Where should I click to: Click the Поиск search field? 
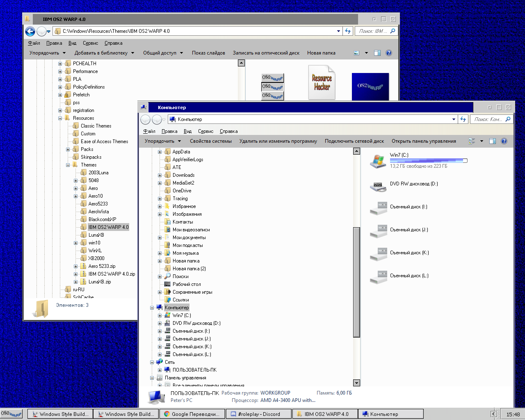click(490, 119)
